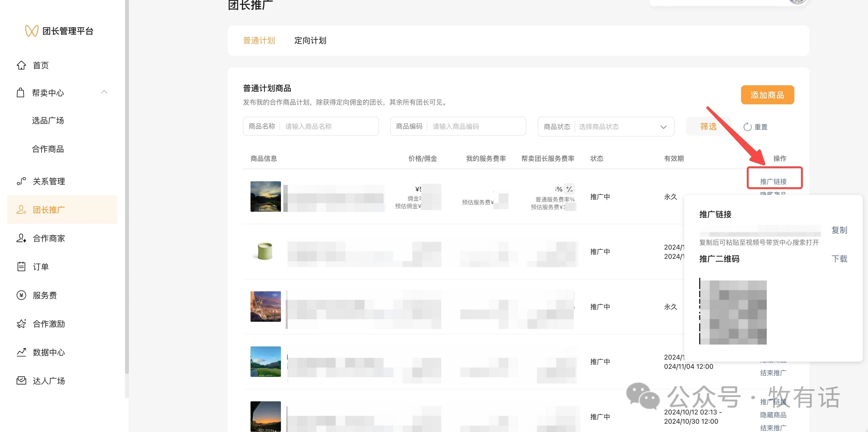Click 隐藏商品 in the fifth row

[773, 415]
